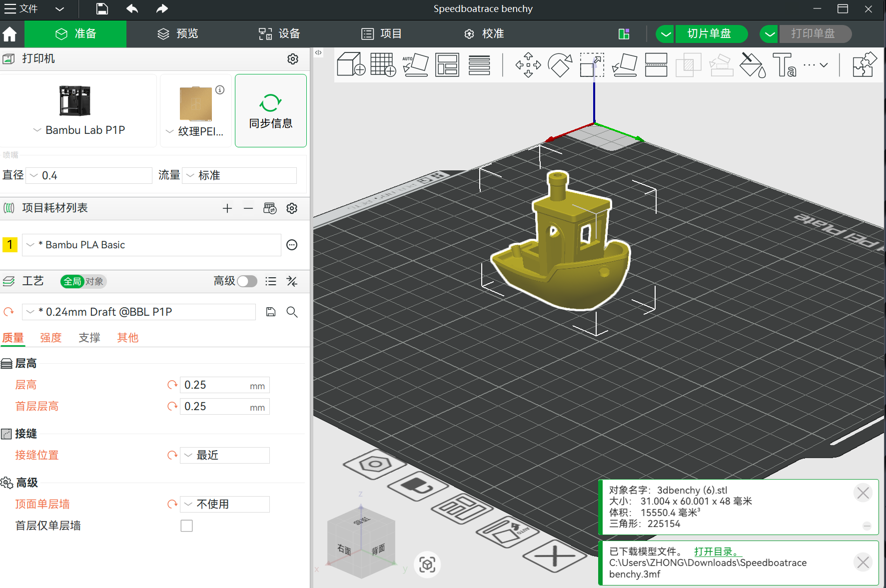Open the Variable layer height tool
Viewport: 886px width, 588px height.
click(x=479, y=65)
